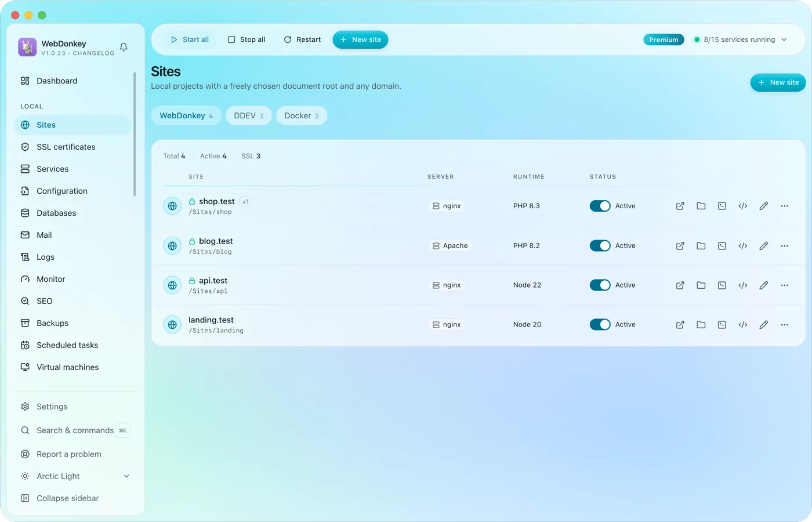This screenshot has width=812, height=522.
Task: Toggle shop.test active switch
Action: 600,206
